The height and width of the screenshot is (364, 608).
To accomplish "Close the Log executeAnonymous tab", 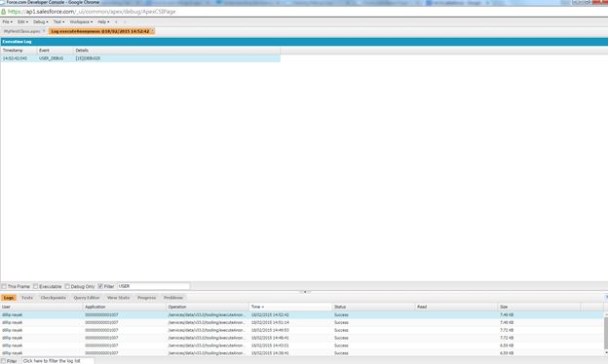I will [x=152, y=31].
